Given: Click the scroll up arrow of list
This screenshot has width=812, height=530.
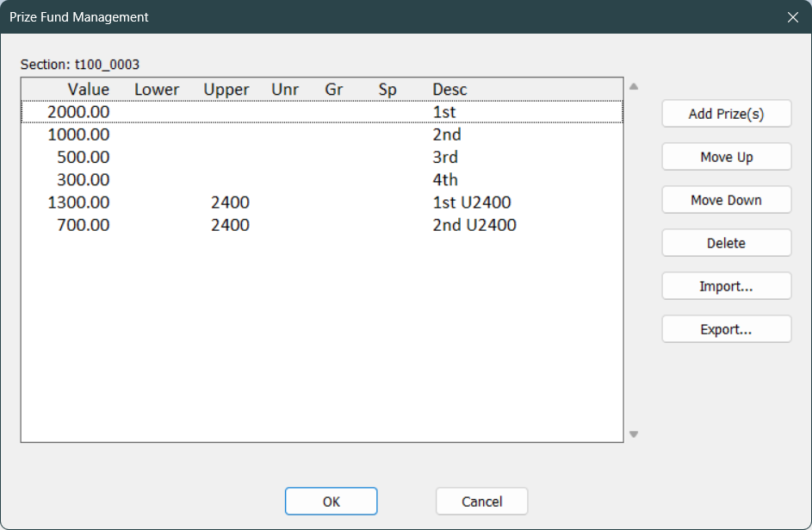Looking at the screenshot, I should click(634, 86).
